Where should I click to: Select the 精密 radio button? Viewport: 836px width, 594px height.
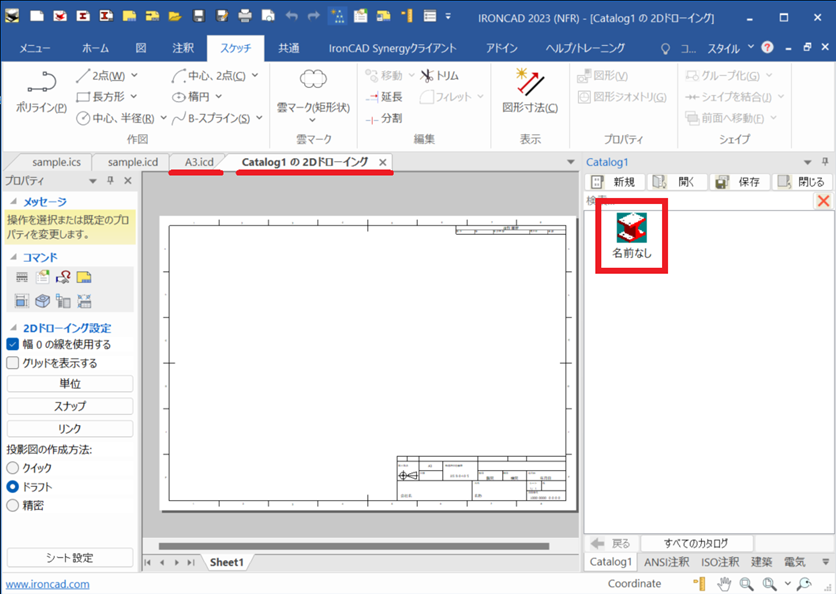[13, 505]
